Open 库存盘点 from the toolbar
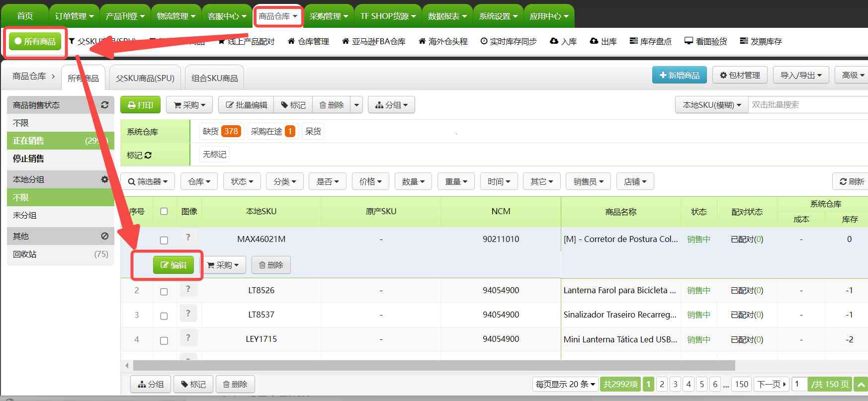Viewport: 868px width, 401px height. click(650, 41)
